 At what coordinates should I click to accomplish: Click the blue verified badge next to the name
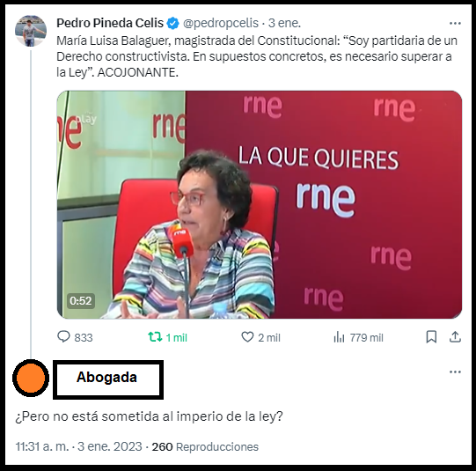(173, 24)
